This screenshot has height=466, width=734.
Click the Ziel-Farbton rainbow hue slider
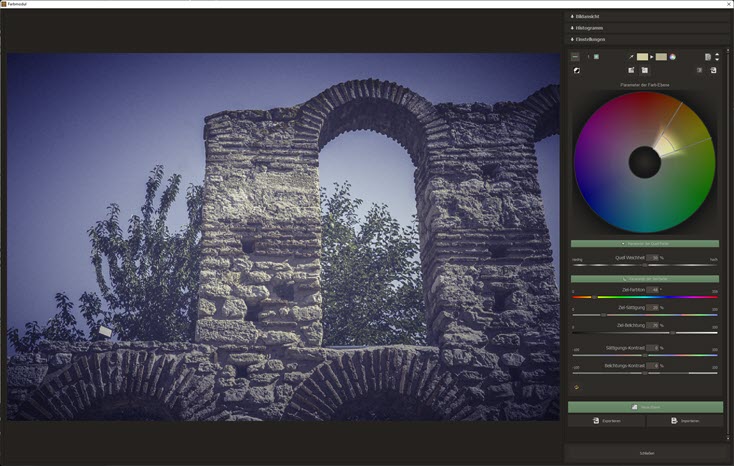click(x=645, y=297)
